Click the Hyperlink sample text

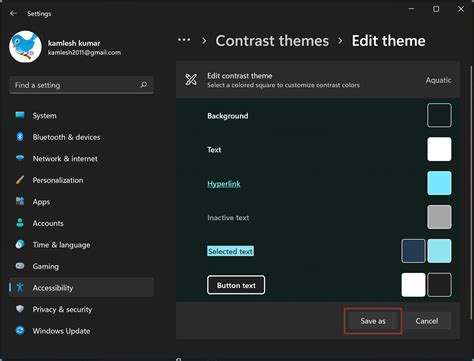click(224, 184)
